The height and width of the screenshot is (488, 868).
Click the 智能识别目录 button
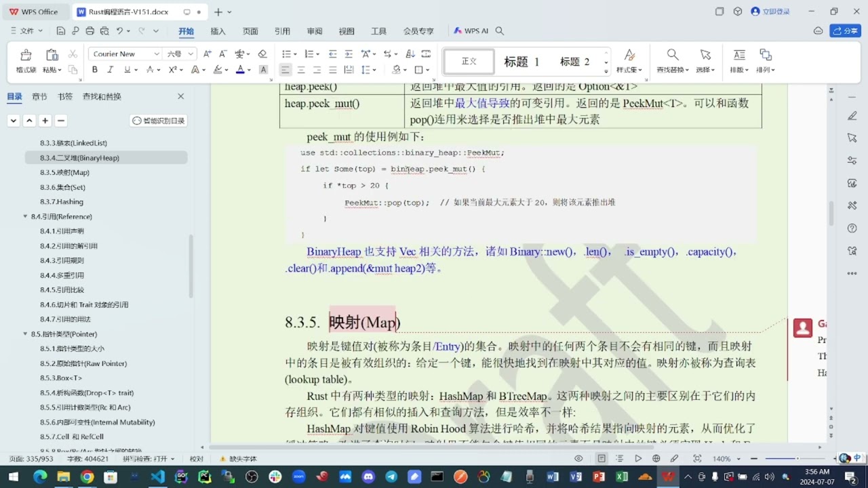click(x=158, y=121)
